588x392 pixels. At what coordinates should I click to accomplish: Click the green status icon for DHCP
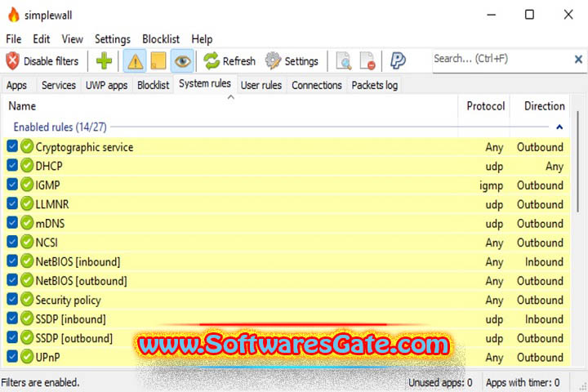(x=27, y=166)
